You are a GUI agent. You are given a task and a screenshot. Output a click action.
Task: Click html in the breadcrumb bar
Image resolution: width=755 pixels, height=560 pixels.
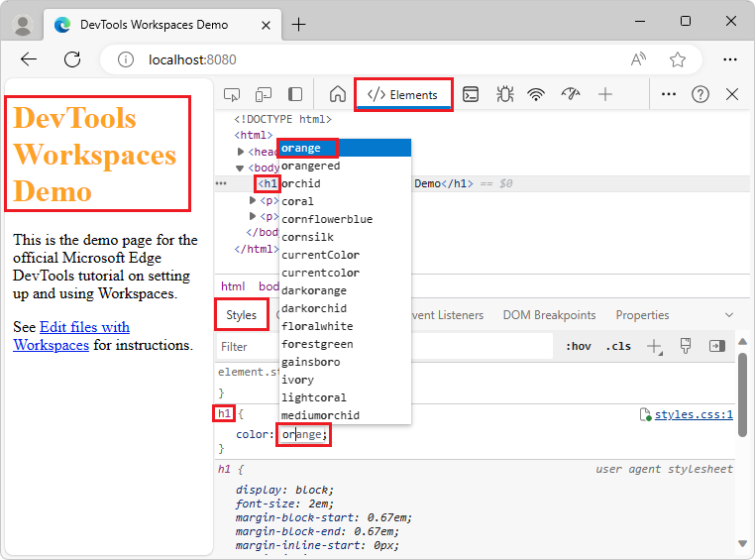(233, 286)
